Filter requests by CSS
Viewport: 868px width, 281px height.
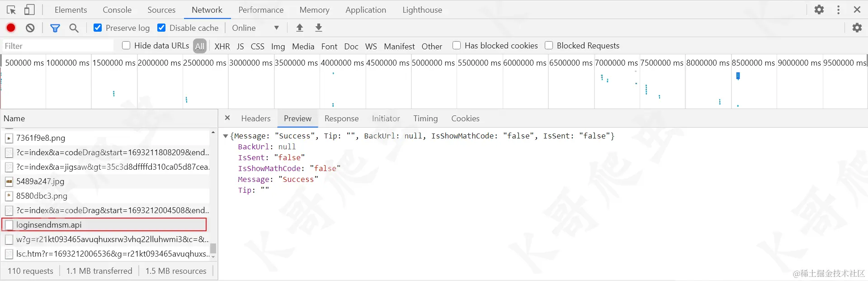tap(257, 46)
